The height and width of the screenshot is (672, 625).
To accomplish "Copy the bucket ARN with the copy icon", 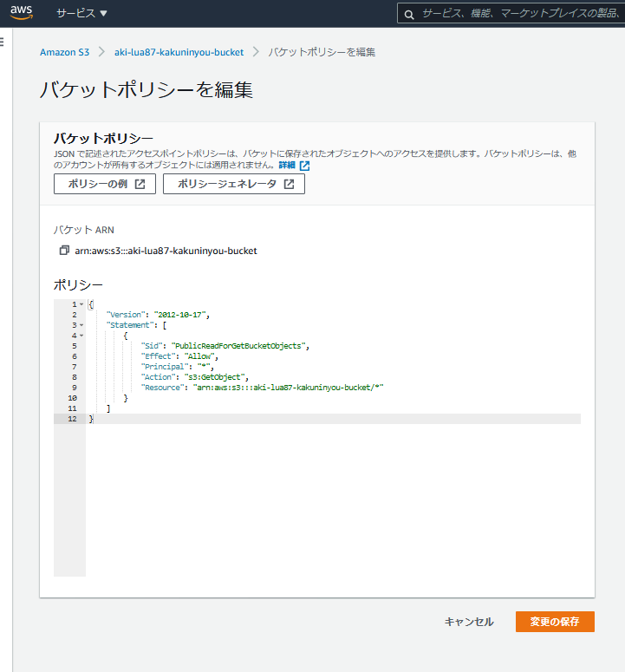I will 64,251.
